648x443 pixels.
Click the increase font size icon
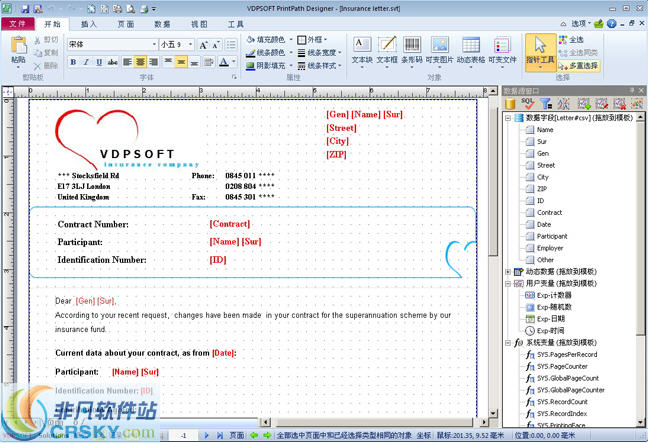[203, 45]
